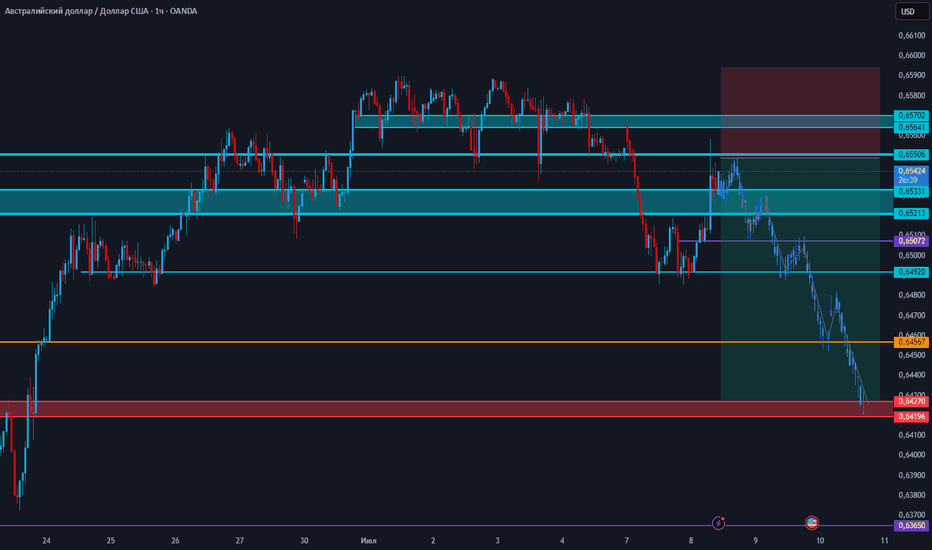
Task: Click the 'Июл' month label on time axis
Action: pos(369,540)
